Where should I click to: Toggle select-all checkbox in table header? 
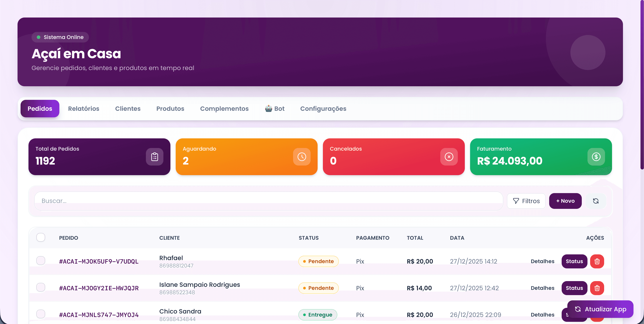coord(41,237)
